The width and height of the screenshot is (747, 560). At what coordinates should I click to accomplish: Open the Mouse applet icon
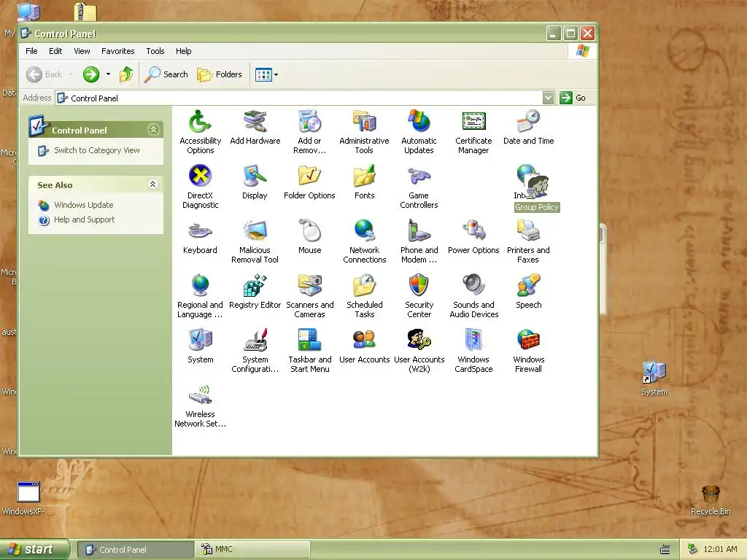coord(309,231)
